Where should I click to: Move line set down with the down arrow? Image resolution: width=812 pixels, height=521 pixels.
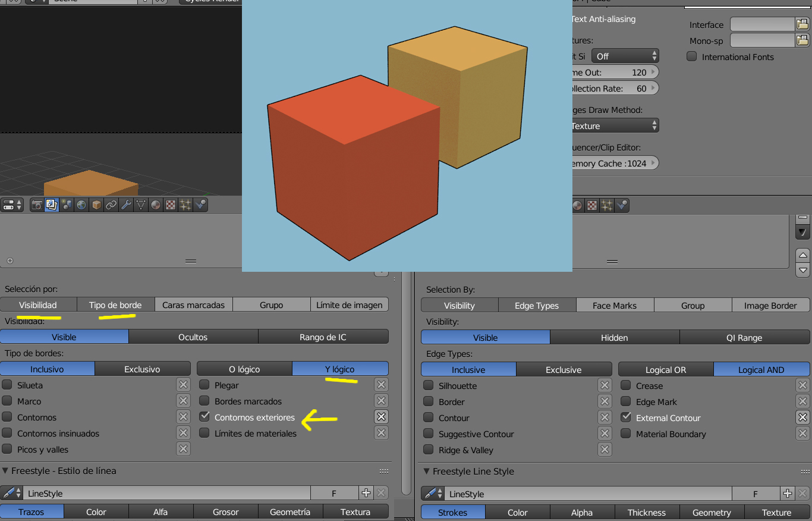click(x=802, y=270)
